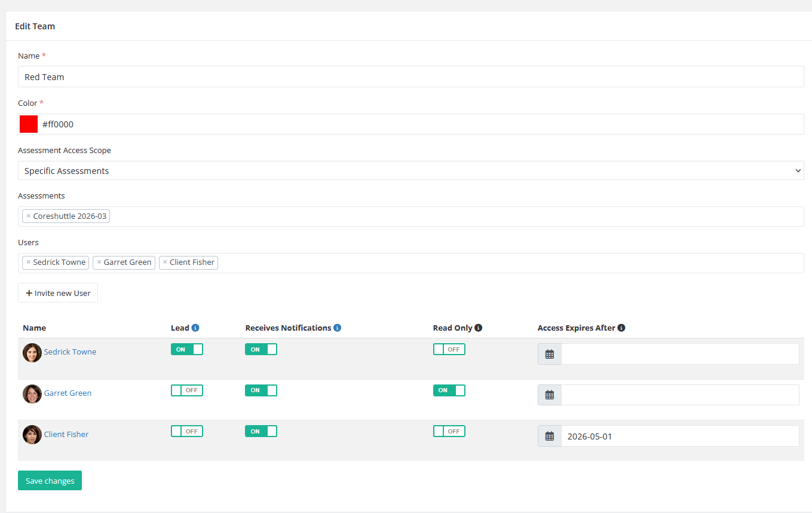Remove Sedrick Towne from the Users field

pyautogui.click(x=27, y=262)
